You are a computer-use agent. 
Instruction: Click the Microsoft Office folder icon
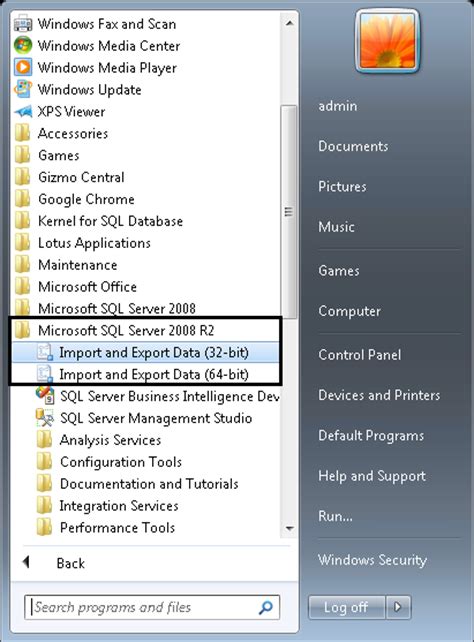(x=22, y=287)
